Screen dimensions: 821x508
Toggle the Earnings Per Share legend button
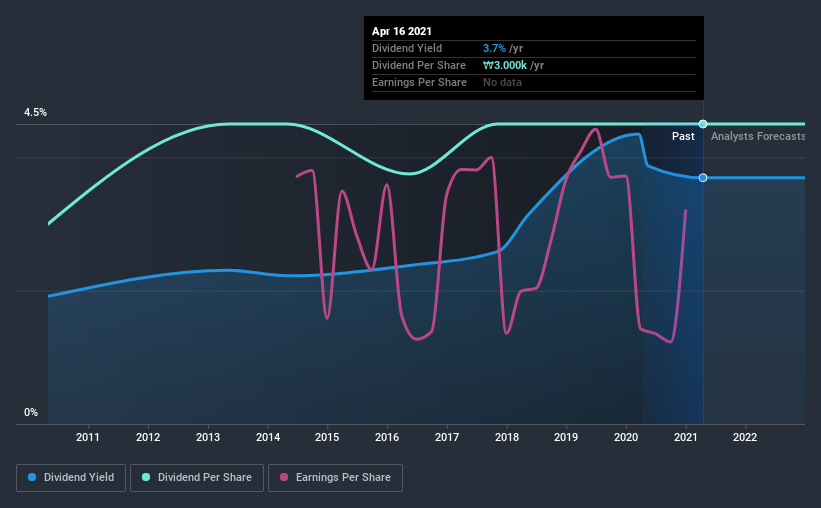click(x=335, y=478)
